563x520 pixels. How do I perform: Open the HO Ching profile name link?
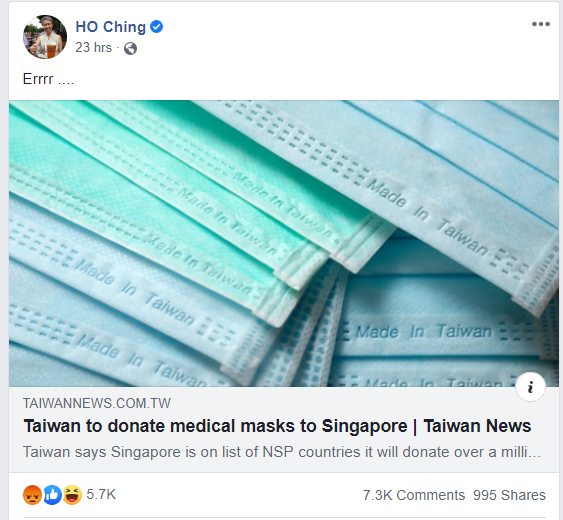[x=111, y=27]
